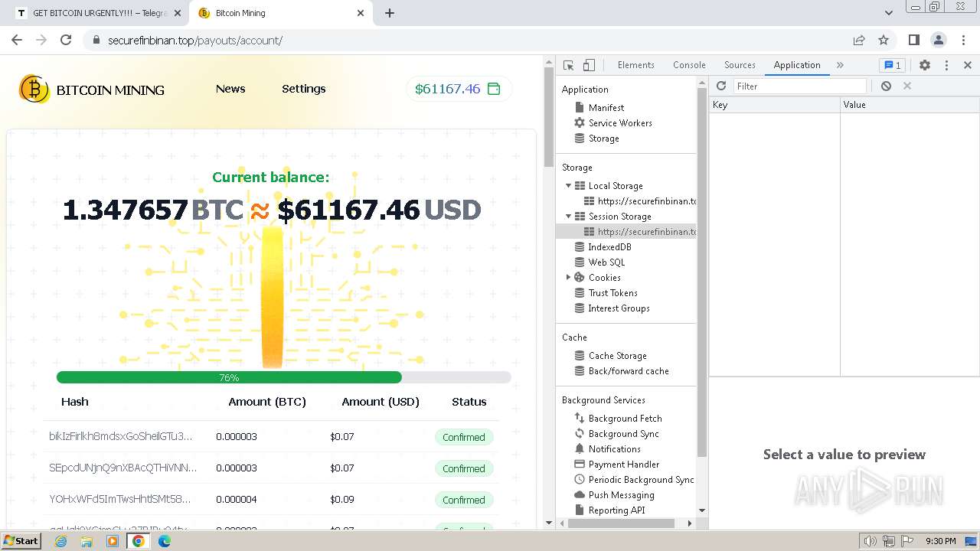Bookmark this page with star icon
Image resolution: width=980 pixels, height=551 pixels.
click(x=884, y=40)
